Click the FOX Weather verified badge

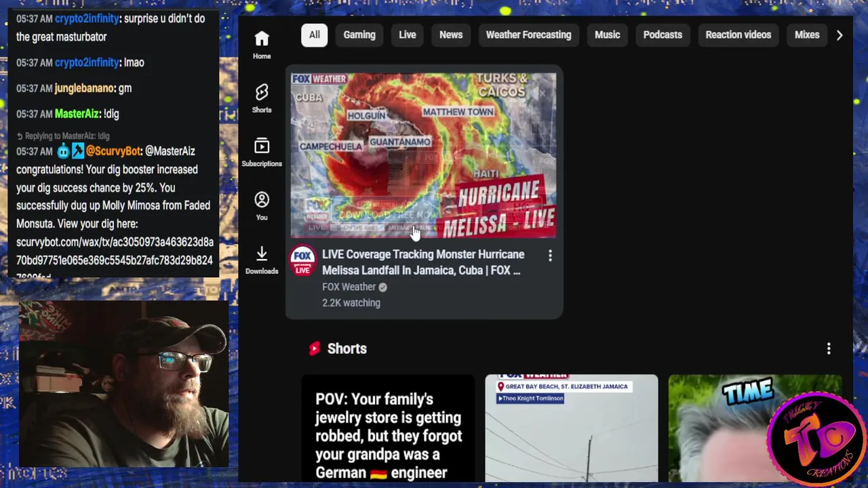coord(382,287)
